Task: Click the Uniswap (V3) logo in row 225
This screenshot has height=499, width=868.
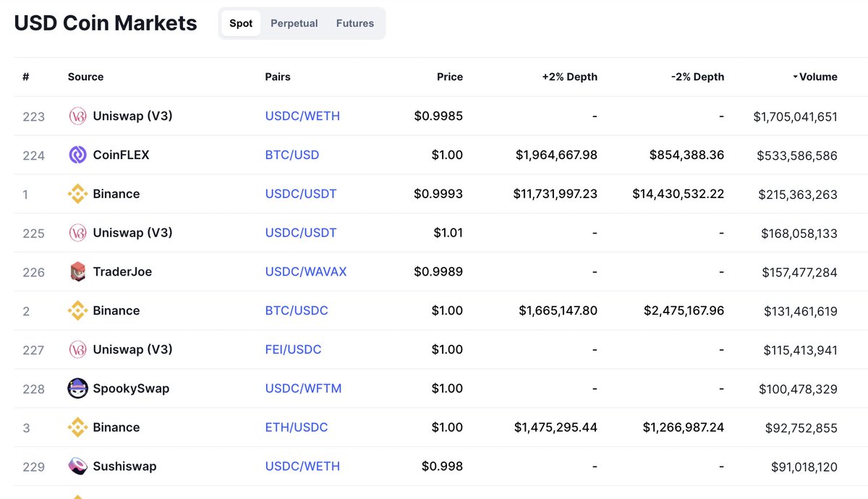Action: point(77,233)
